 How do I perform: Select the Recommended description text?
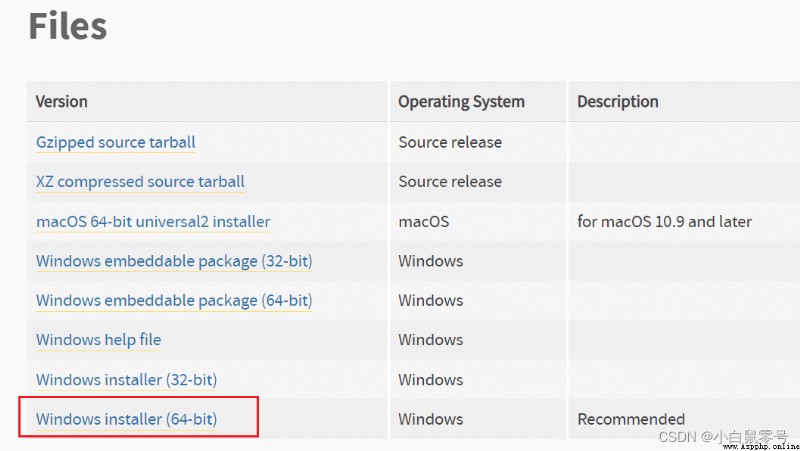(x=631, y=419)
